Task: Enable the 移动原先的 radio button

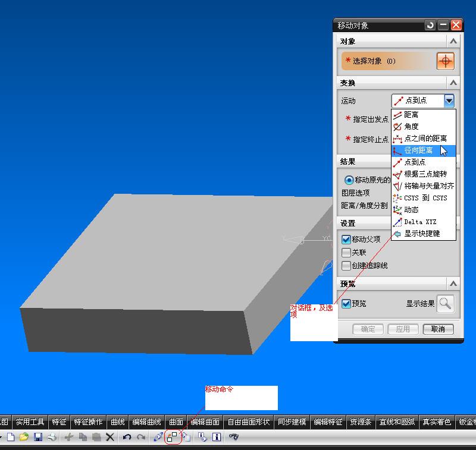Action: [349, 180]
